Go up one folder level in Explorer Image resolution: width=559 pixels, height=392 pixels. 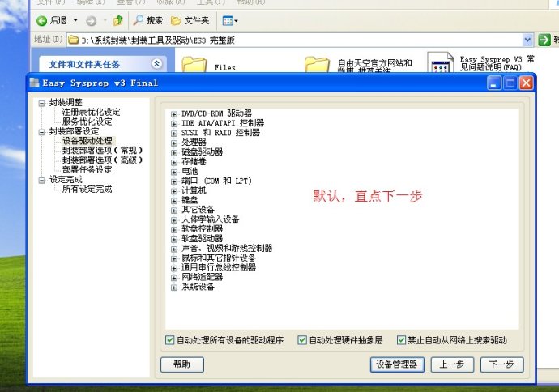[x=118, y=21]
